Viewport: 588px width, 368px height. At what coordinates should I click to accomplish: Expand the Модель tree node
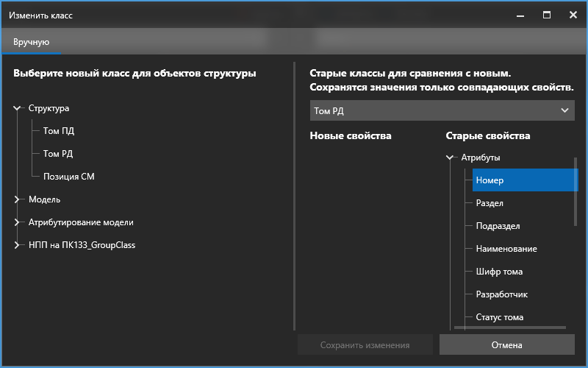(x=18, y=199)
